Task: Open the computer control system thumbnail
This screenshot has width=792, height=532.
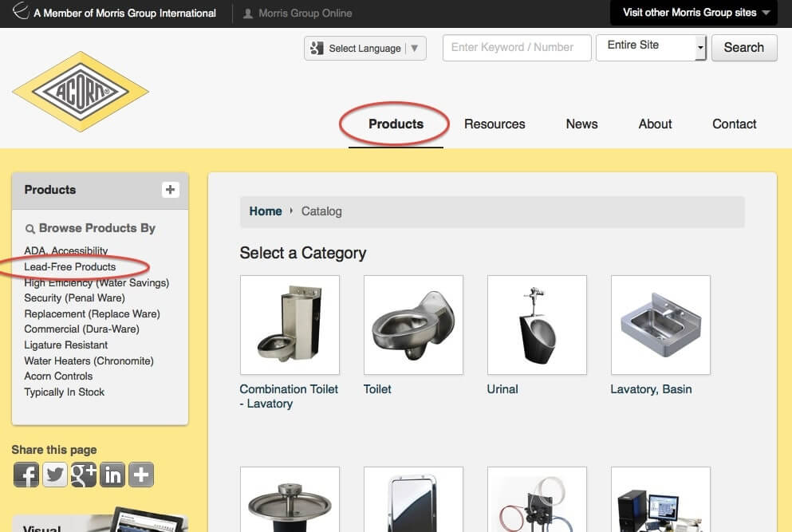Action: point(660,499)
